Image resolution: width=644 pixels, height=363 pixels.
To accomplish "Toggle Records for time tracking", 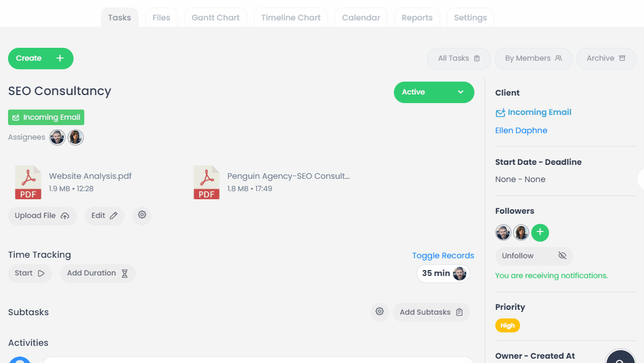I will [443, 256].
